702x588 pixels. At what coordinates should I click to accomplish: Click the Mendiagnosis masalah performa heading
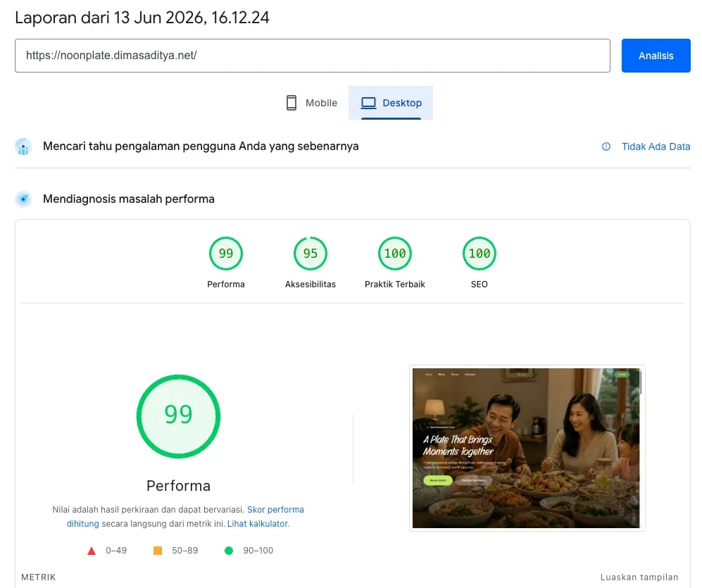(x=128, y=199)
